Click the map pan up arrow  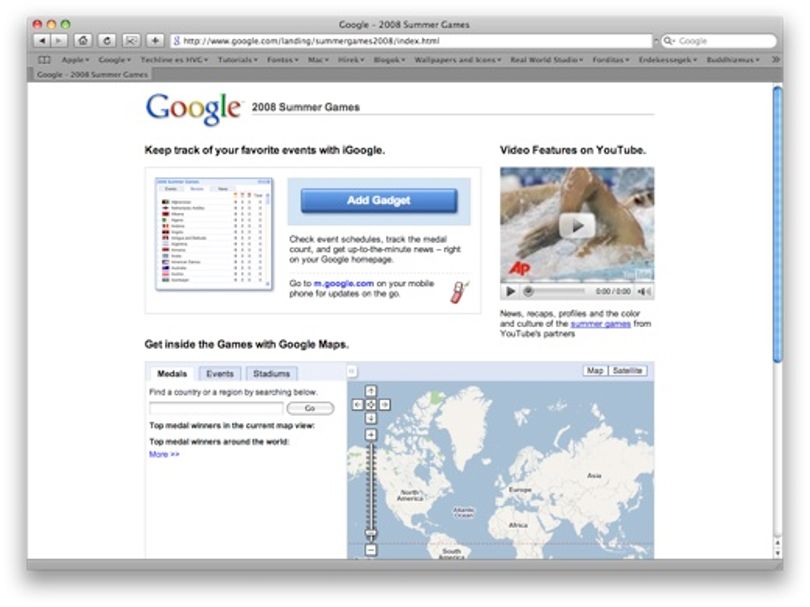click(x=371, y=391)
